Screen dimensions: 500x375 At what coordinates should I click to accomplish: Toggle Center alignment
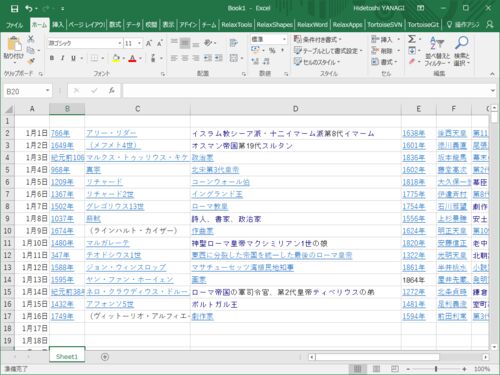point(185,58)
